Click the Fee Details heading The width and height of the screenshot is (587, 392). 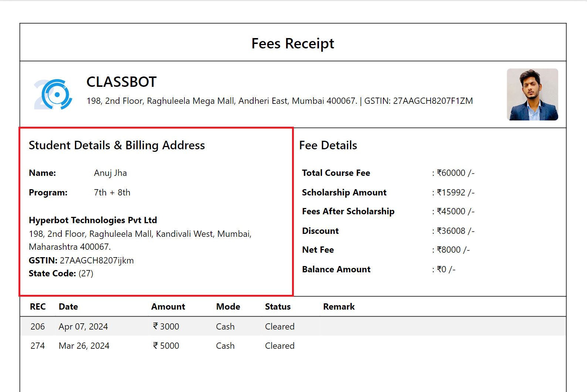tap(328, 145)
